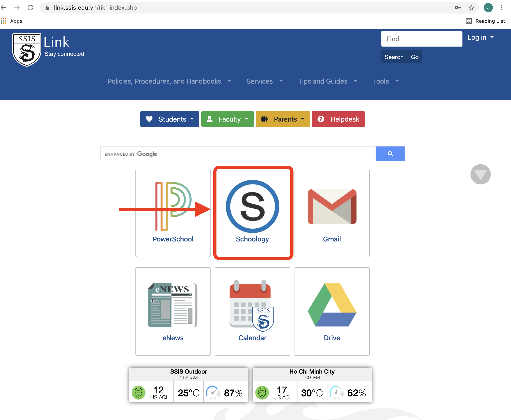Expand the Faculty dropdown button

tap(227, 119)
